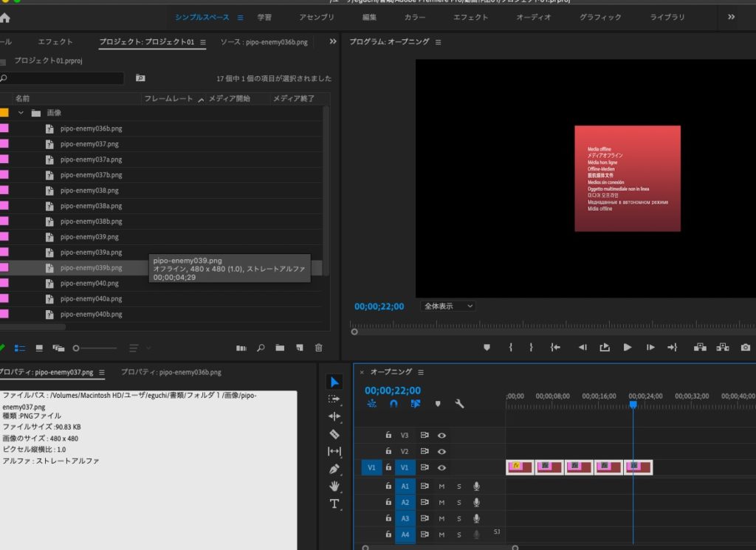
Task: Select the Selection arrow tool
Action: pyautogui.click(x=334, y=382)
